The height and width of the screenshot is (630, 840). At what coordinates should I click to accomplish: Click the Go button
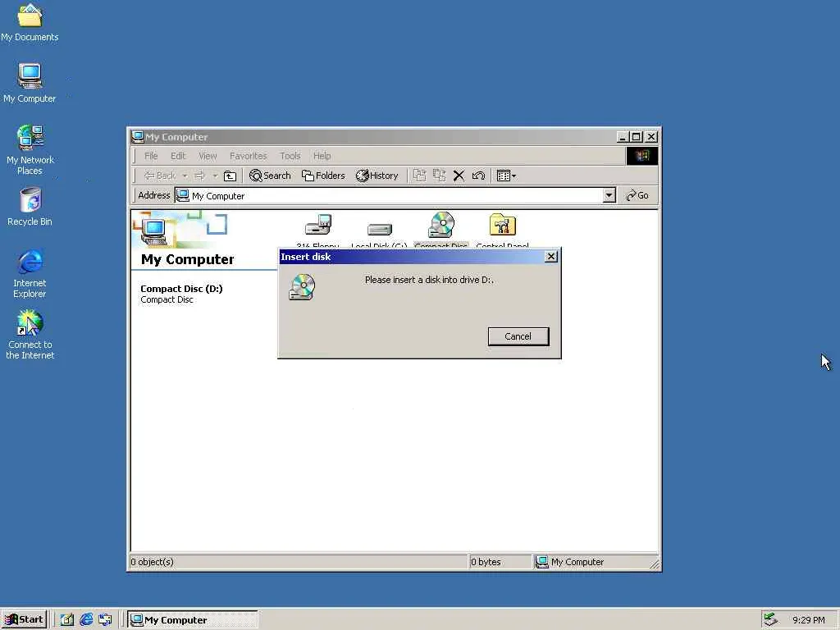click(x=637, y=195)
